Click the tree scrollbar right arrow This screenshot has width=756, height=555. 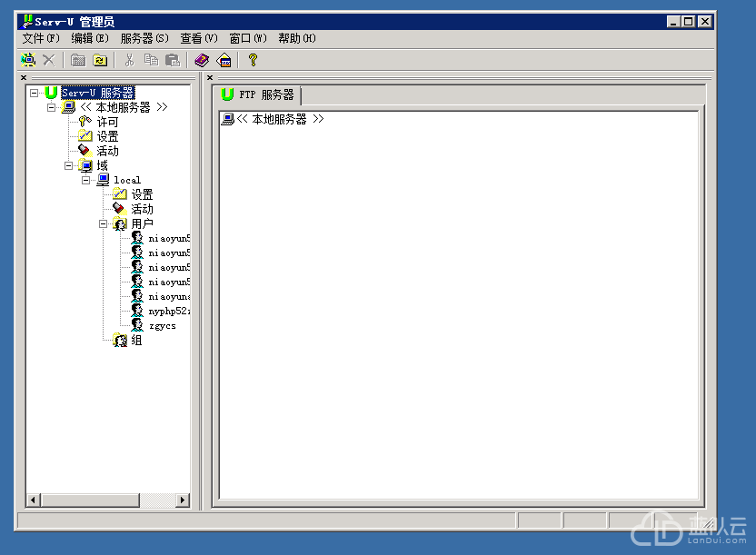[183, 500]
